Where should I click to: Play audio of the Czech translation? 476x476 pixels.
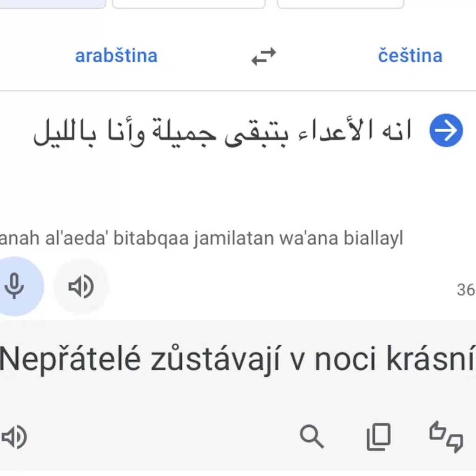14,437
